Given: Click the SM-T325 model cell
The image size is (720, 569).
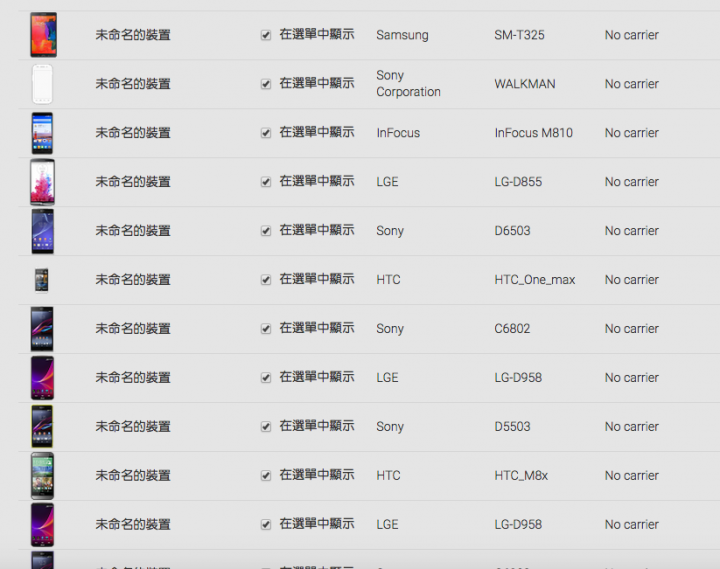Looking at the screenshot, I should pyautogui.click(x=519, y=35).
